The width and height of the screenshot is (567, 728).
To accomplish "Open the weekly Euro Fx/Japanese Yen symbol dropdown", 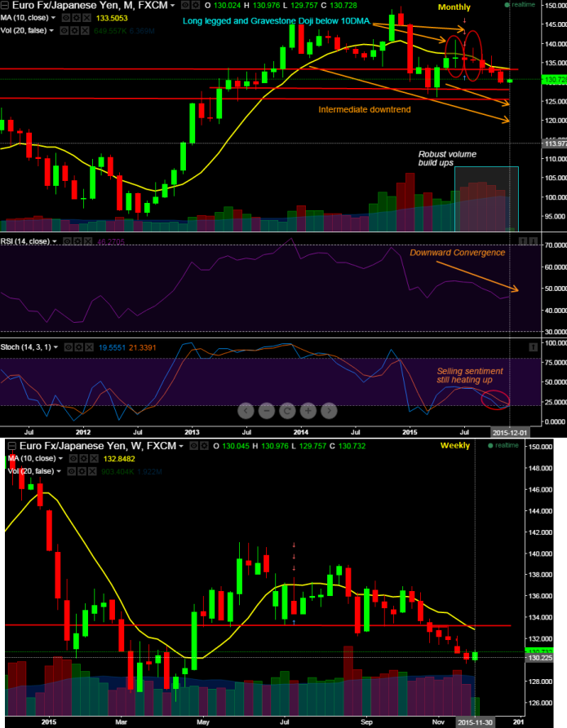I will (x=180, y=446).
